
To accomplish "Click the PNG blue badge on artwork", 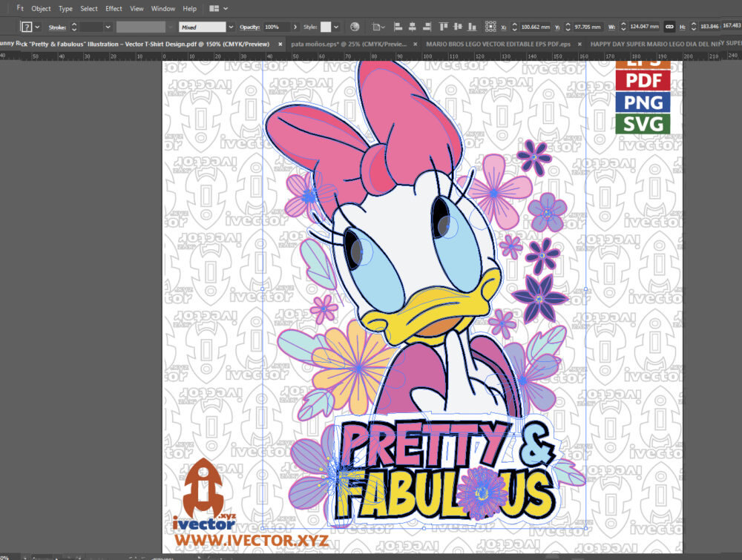I will 643,102.
